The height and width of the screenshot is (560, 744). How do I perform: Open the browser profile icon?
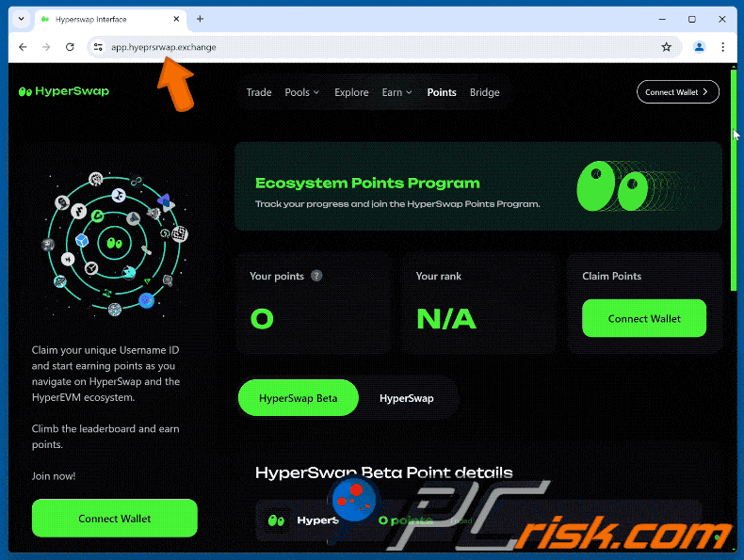pyautogui.click(x=699, y=47)
